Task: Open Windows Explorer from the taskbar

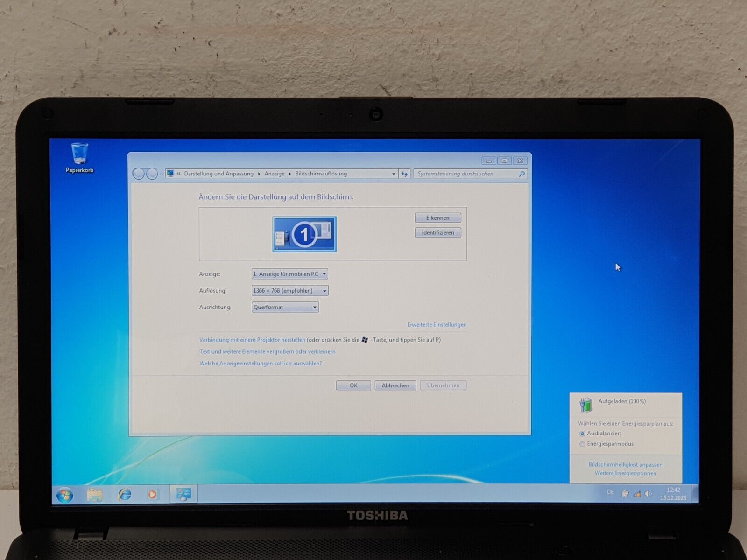Action: [95, 495]
